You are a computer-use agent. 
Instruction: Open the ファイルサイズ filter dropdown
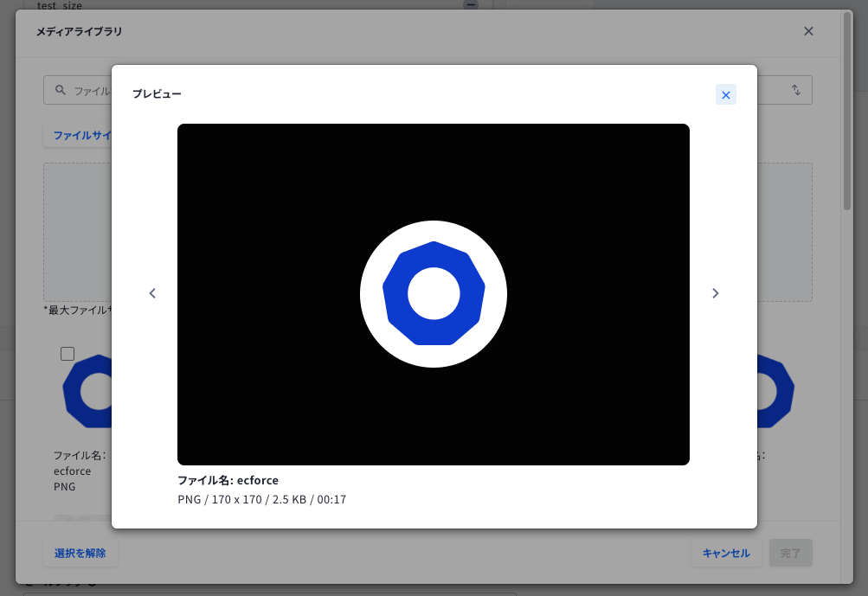pyautogui.click(x=78, y=135)
